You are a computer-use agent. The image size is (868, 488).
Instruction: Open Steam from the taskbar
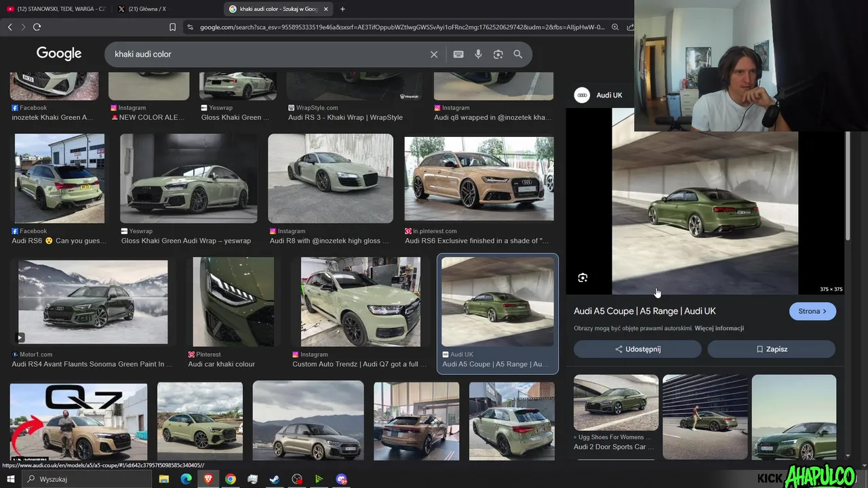coord(275,479)
